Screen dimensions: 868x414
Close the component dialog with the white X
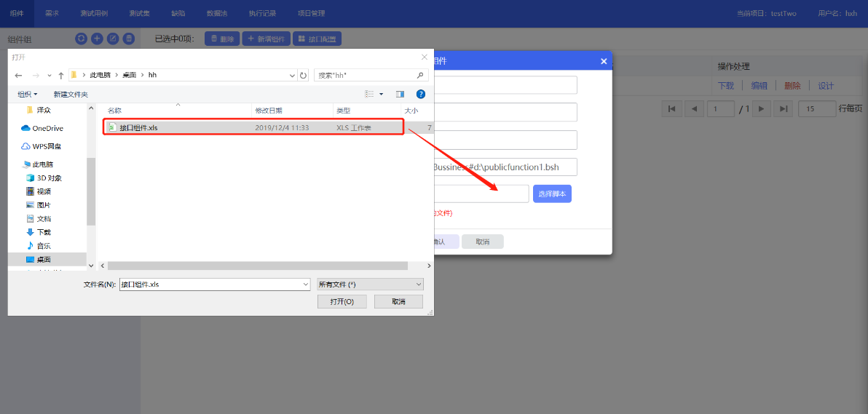[x=604, y=61]
